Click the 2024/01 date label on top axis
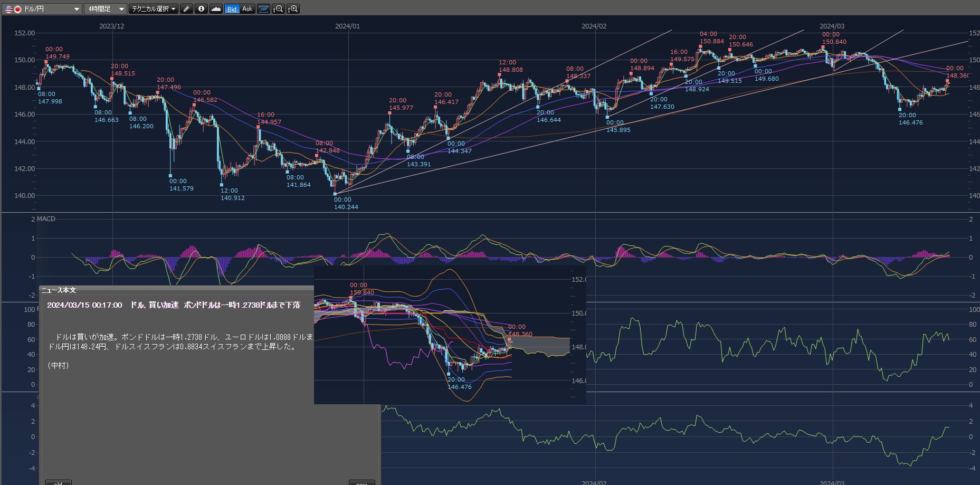The width and height of the screenshot is (980, 485). pos(347,26)
